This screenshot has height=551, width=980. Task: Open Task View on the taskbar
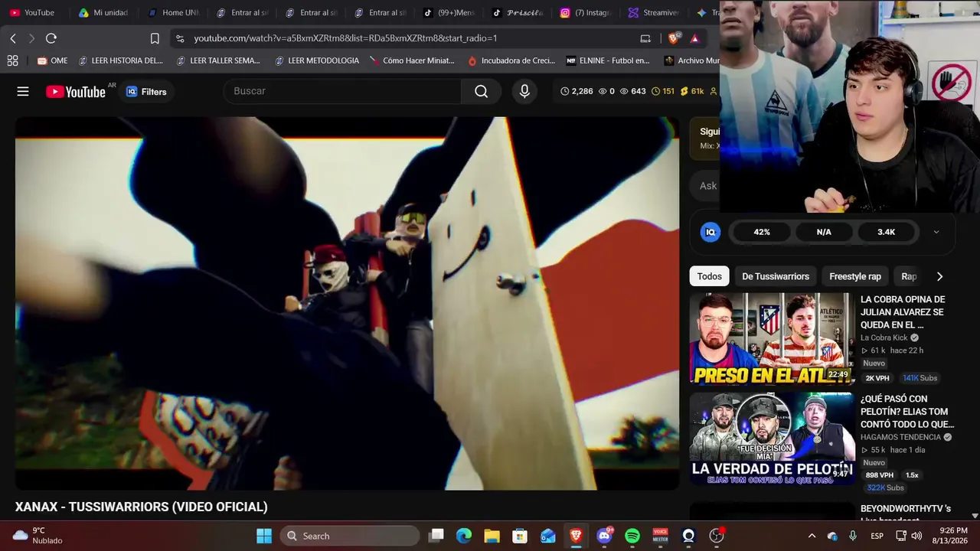point(436,536)
